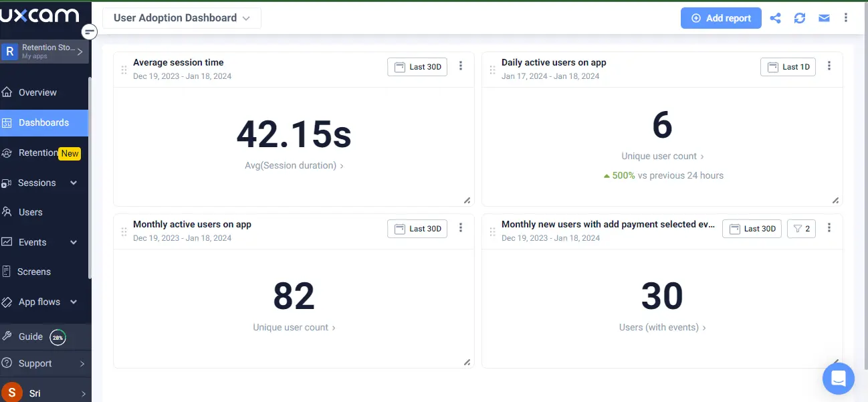The image size is (868, 402).
Task: Click the orange S user avatar
Action: [x=11, y=393]
